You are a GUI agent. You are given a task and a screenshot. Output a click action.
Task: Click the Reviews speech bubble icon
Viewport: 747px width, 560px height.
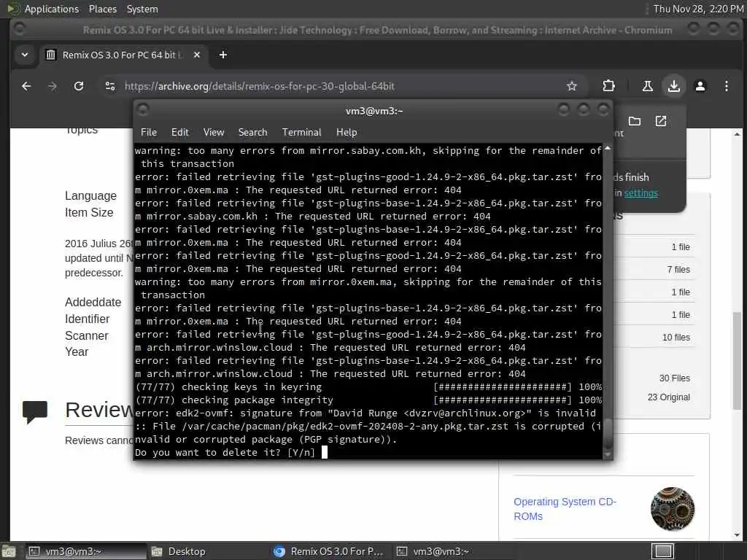point(35,411)
